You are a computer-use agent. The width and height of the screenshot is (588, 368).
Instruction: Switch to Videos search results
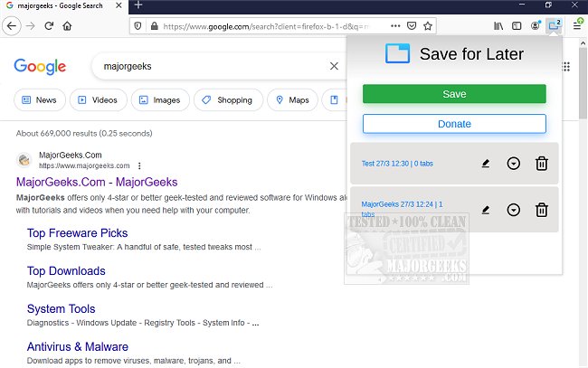tap(99, 100)
